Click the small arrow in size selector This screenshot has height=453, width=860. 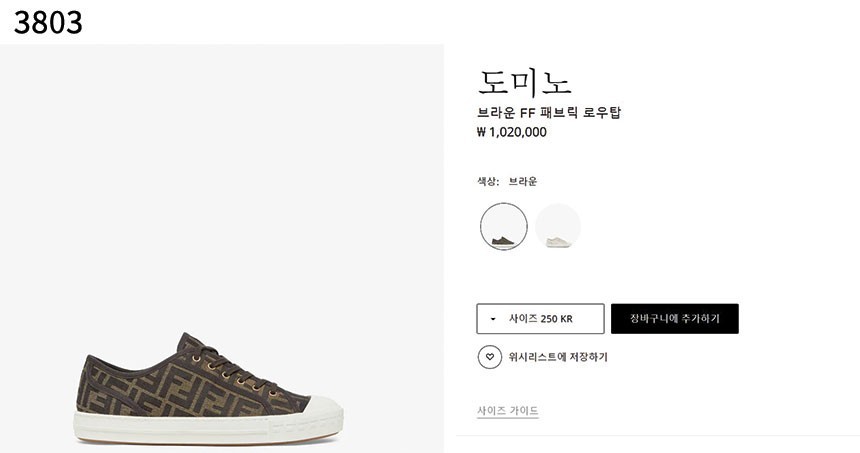pos(493,319)
